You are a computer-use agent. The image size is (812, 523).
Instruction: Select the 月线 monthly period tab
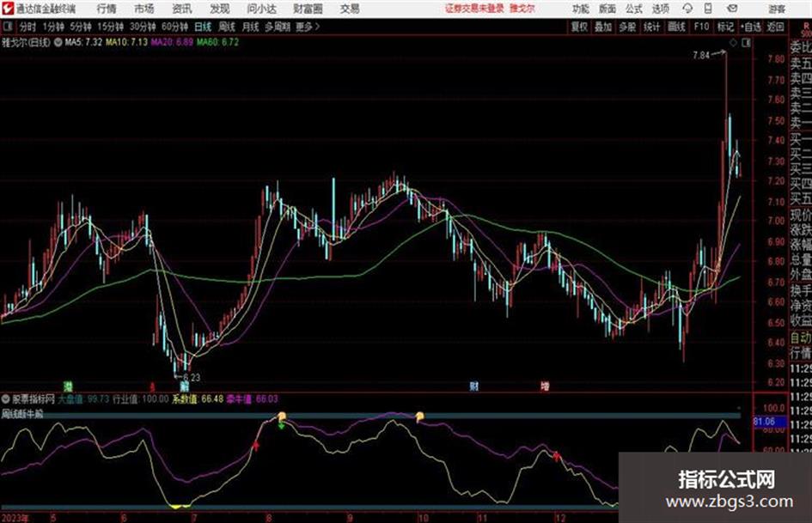[250, 27]
